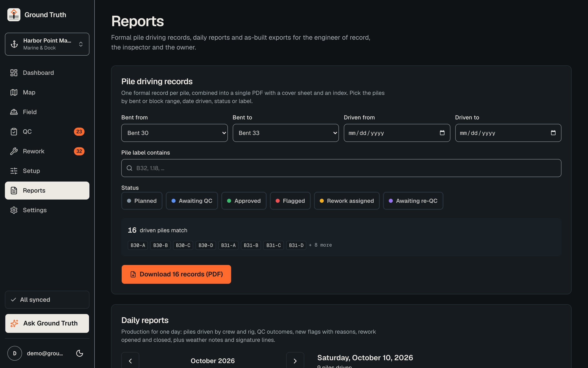Screen dimensions: 588x368
Task: Expand the Harbor Point project switcher chevrons
Action: (81, 44)
